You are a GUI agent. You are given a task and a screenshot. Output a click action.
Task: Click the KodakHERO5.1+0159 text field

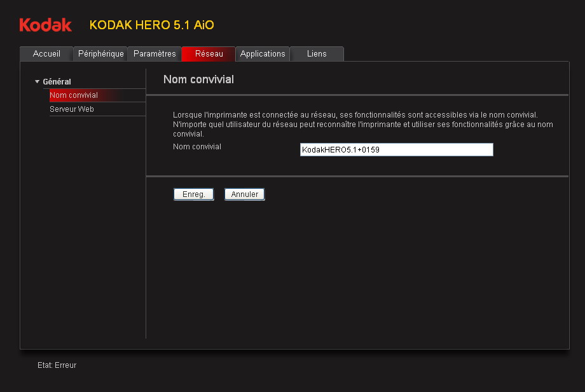tap(396, 149)
